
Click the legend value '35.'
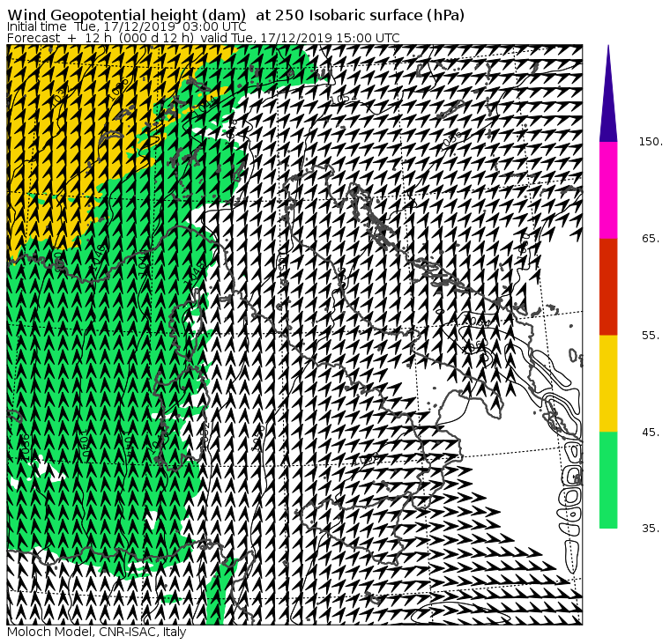(x=651, y=529)
